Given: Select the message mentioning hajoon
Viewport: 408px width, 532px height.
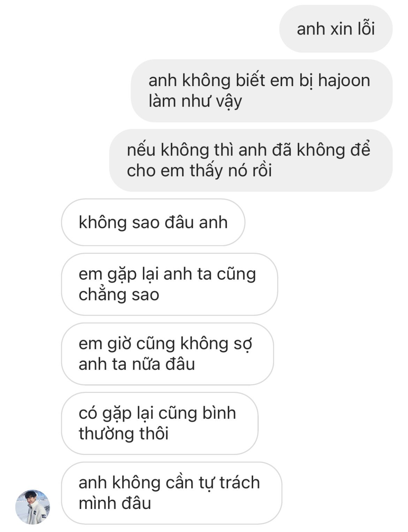Looking at the screenshot, I should [x=262, y=91].
